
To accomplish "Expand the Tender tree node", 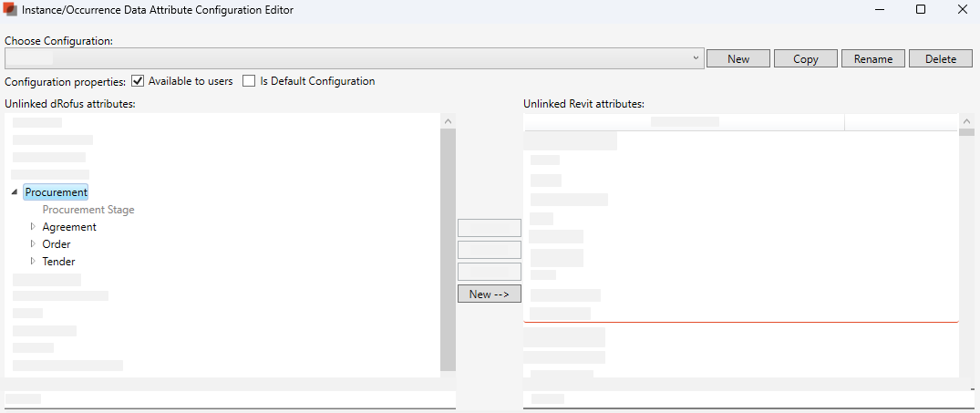I will click(x=34, y=262).
